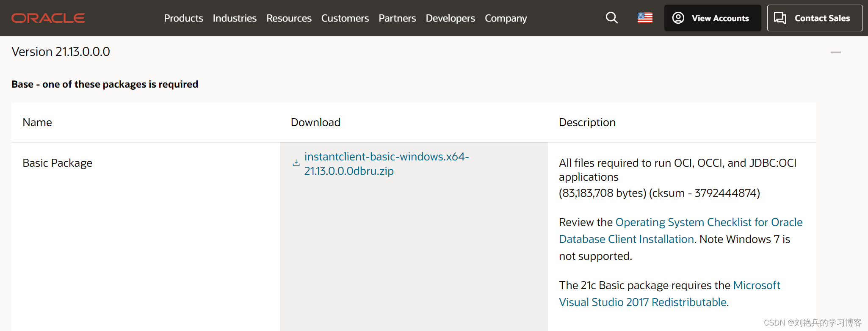
Task: Open Operating System Checklist for Oracle Database link
Action: click(x=680, y=231)
